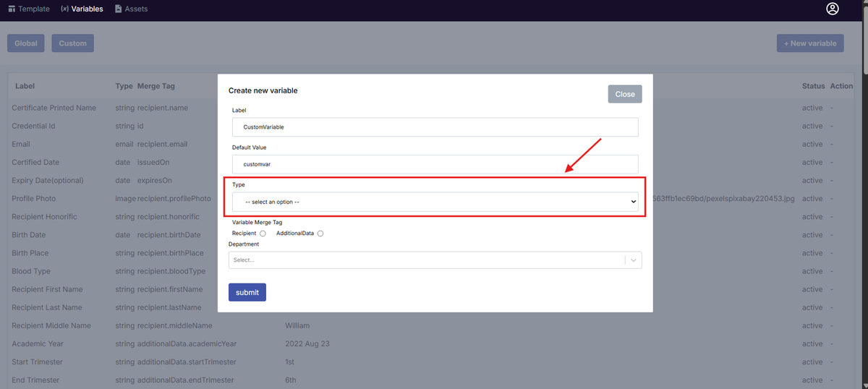Click the additionalData.academicYear merge tag

pyautogui.click(x=187, y=343)
